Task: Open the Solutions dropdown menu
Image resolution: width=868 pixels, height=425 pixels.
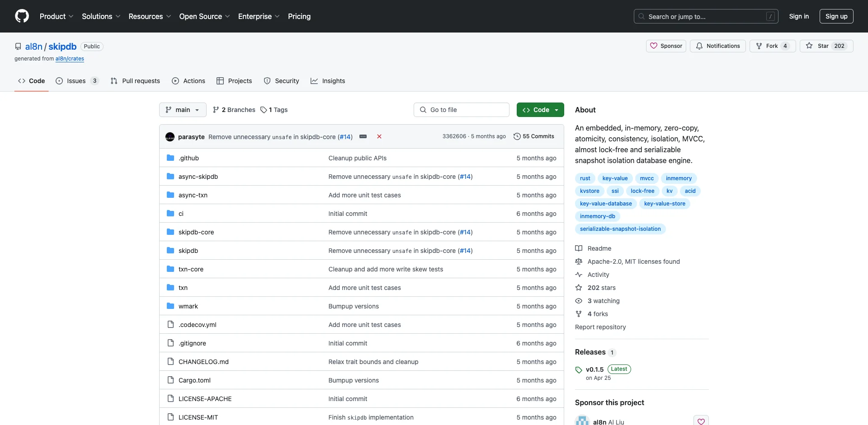Action: point(101,16)
